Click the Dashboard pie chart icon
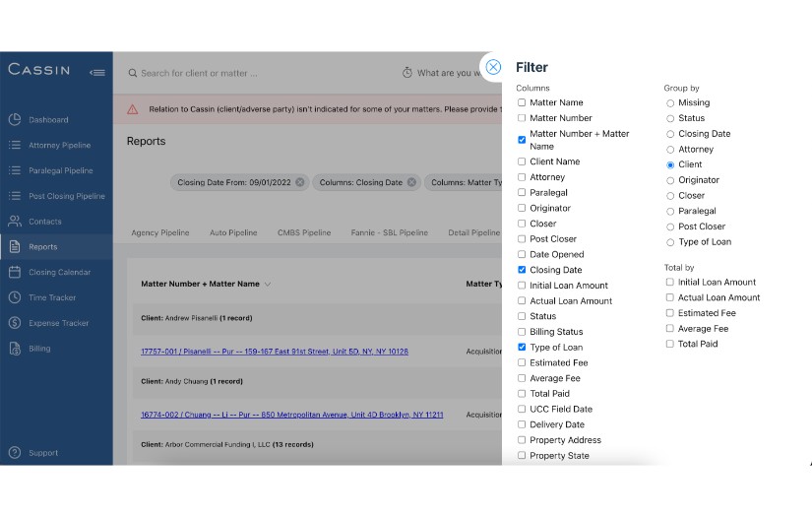The image size is (812, 517). click(x=15, y=119)
